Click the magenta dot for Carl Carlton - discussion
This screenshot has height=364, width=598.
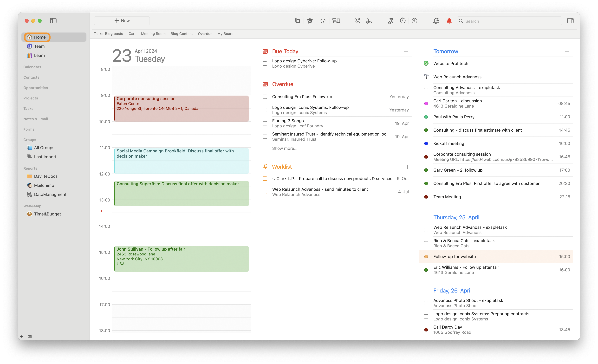click(x=426, y=104)
